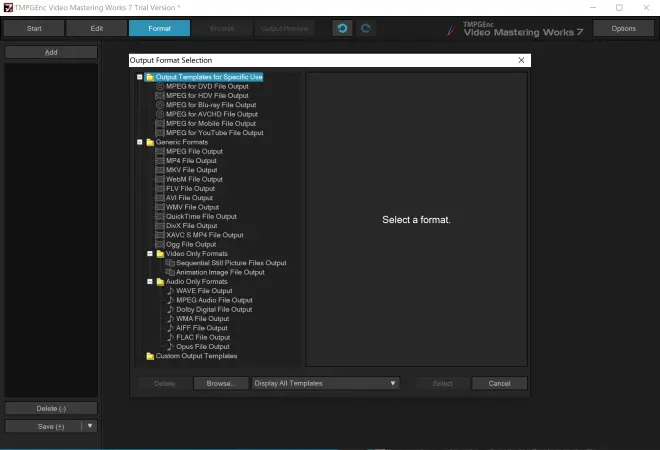Click the film icon beside MPEG for YouTube
660x450 pixels.
click(x=160, y=133)
